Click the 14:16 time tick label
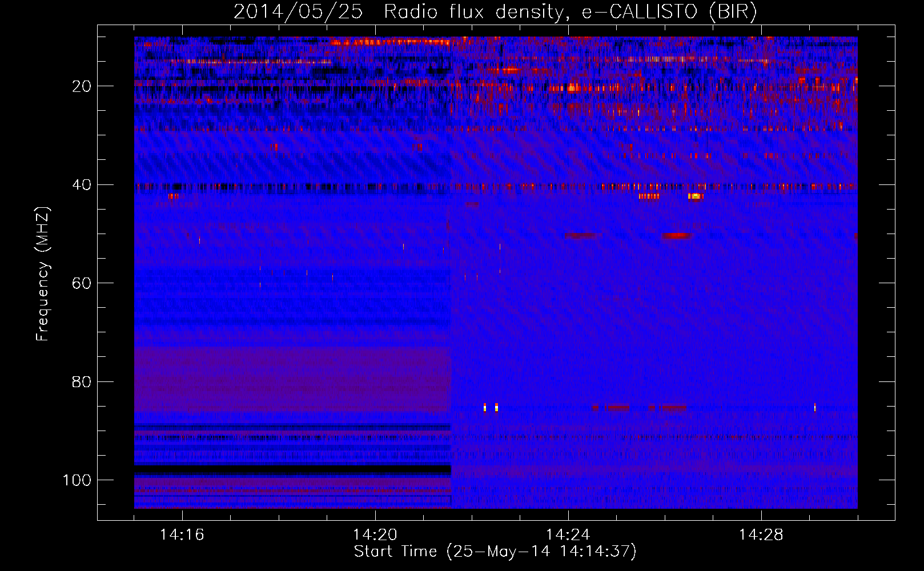 pos(182,535)
